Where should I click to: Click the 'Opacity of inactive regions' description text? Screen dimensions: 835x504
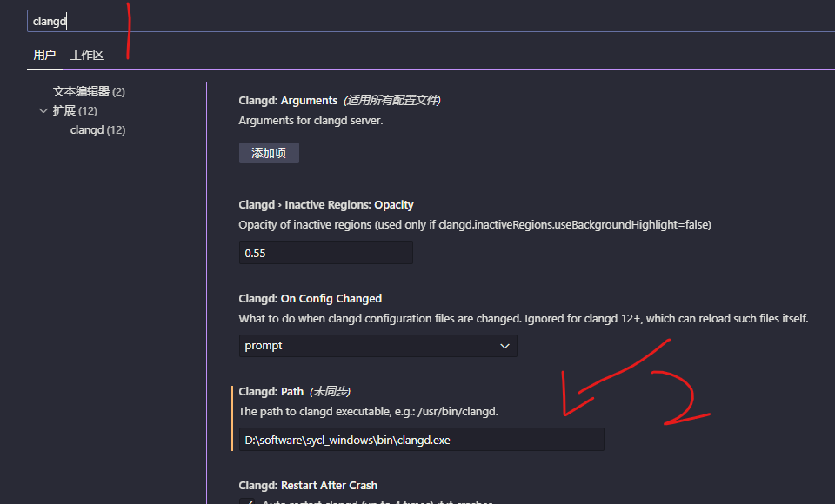tap(475, 224)
